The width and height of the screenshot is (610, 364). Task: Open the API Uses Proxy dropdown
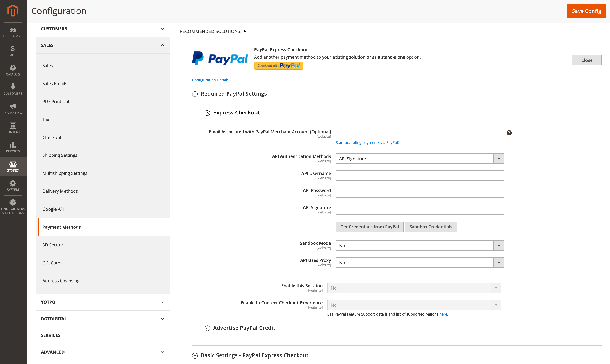click(x=420, y=262)
